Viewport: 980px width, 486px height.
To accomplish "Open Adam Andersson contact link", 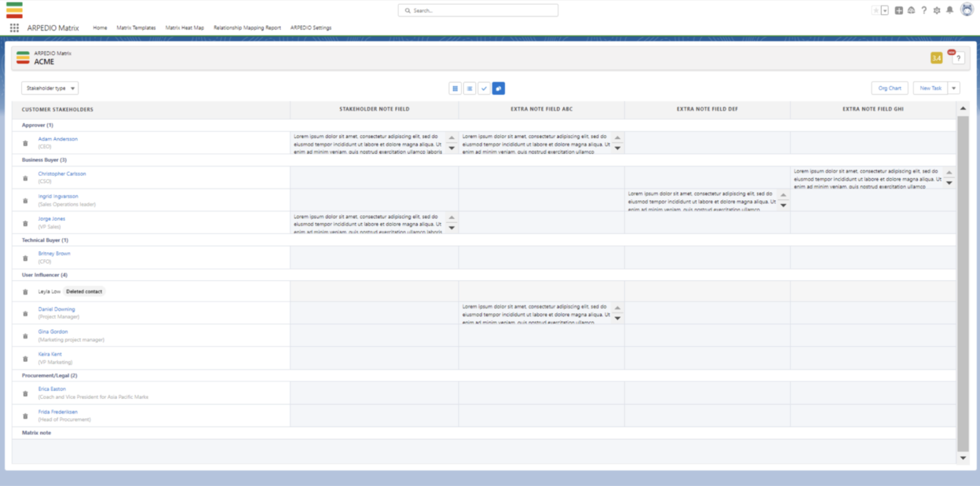I will tap(58, 139).
